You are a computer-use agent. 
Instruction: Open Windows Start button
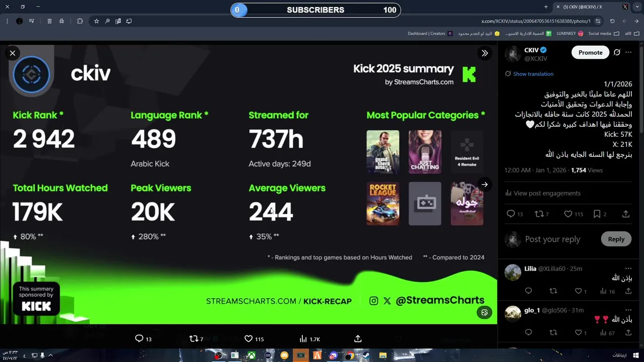(x=636, y=355)
